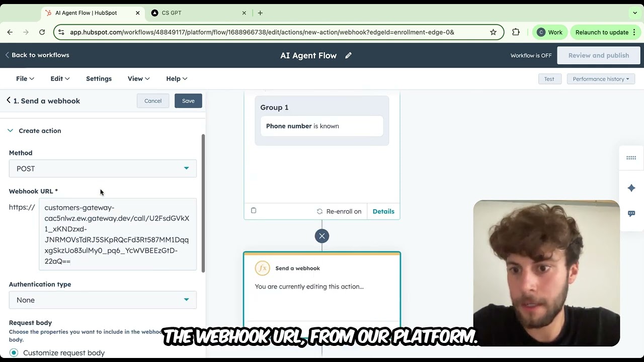The width and height of the screenshot is (644, 362).
Task: Click the Phone number is known filter
Action: click(321, 126)
